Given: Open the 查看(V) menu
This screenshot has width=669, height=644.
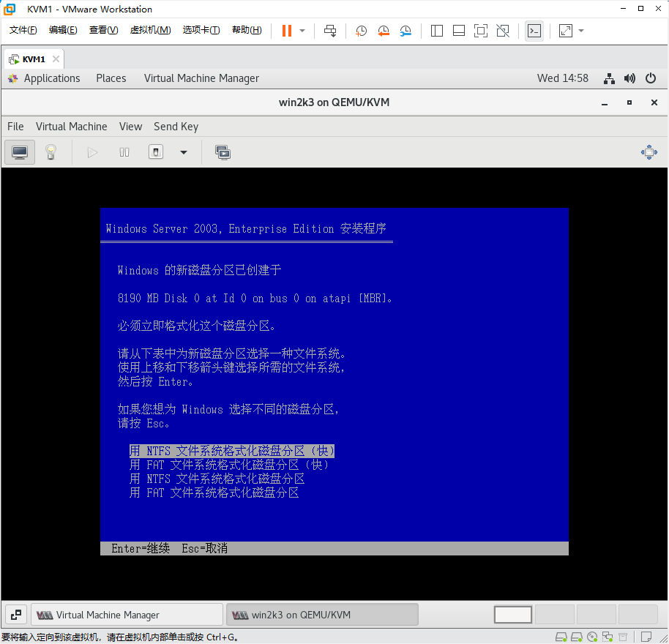Looking at the screenshot, I should coord(103,30).
